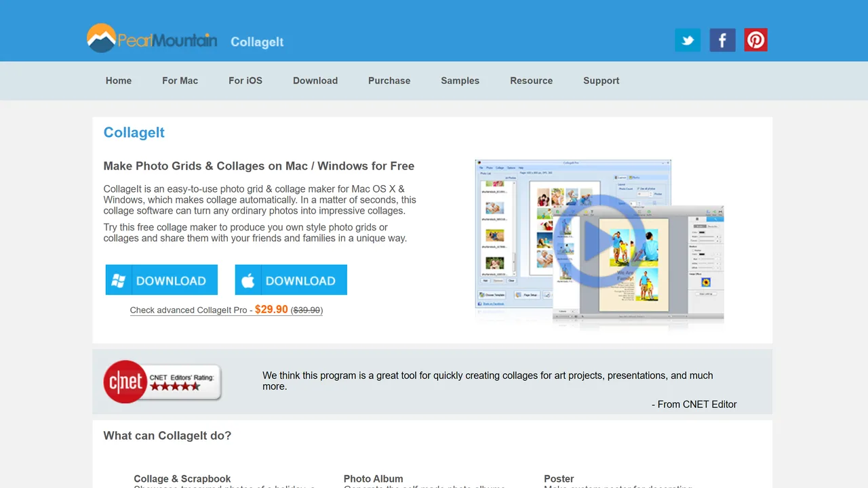Image resolution: width=868 pixels, height=488 pixels.
Task: Click the What can CollageIt do? heading
Action: tap(167, 436)
